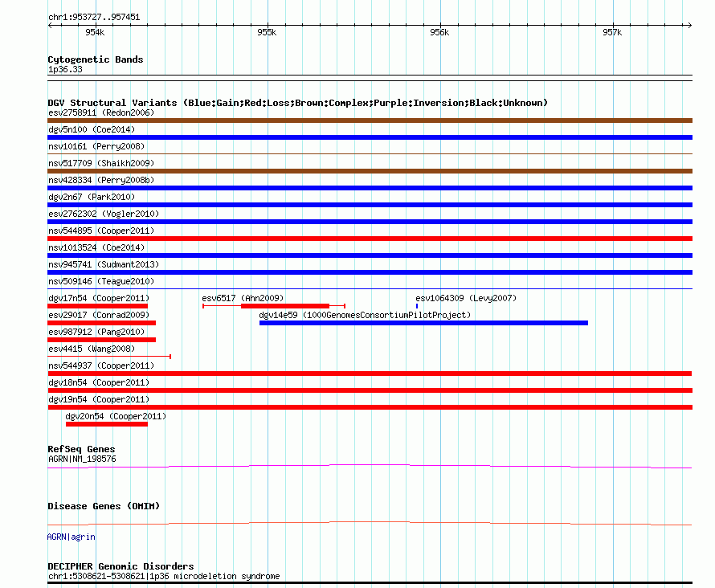Click the 1p36.33 band label text
This screenshot has height=588, width=715.
coord(65,69)
